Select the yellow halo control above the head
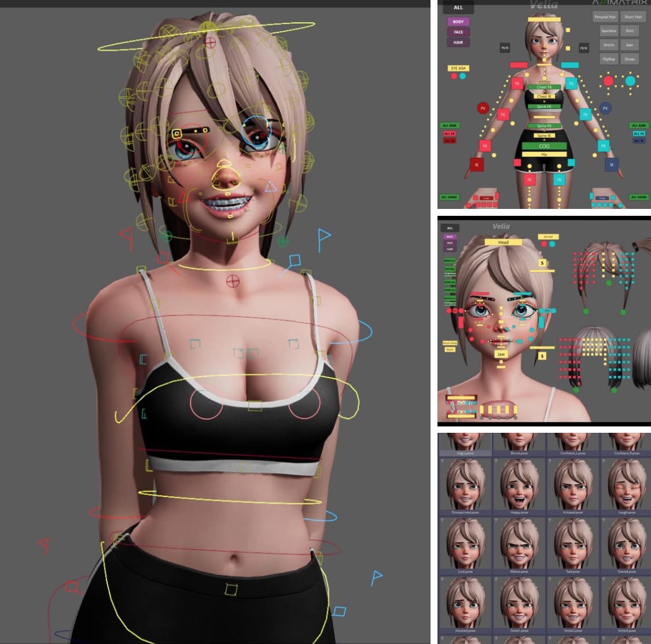Viewport: 651px width, 644px height. click(207, 36)
